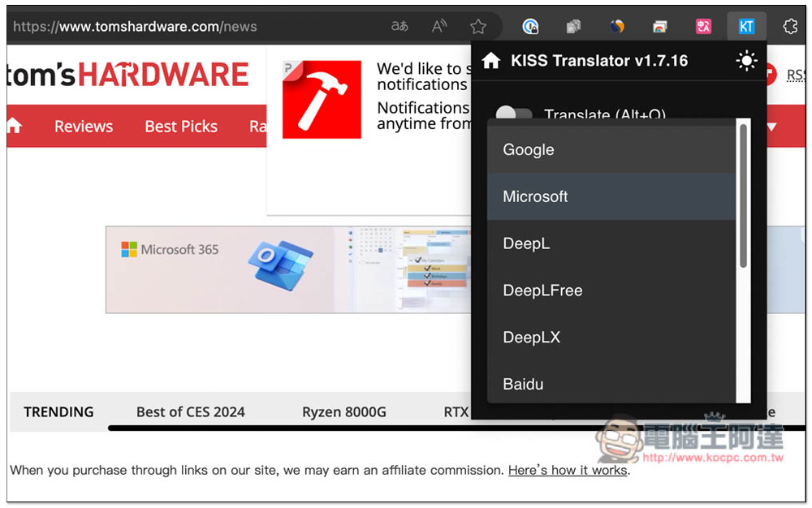
Task: Go to Tom's Hardware home icon in nav bar
Action: (15, 125)
